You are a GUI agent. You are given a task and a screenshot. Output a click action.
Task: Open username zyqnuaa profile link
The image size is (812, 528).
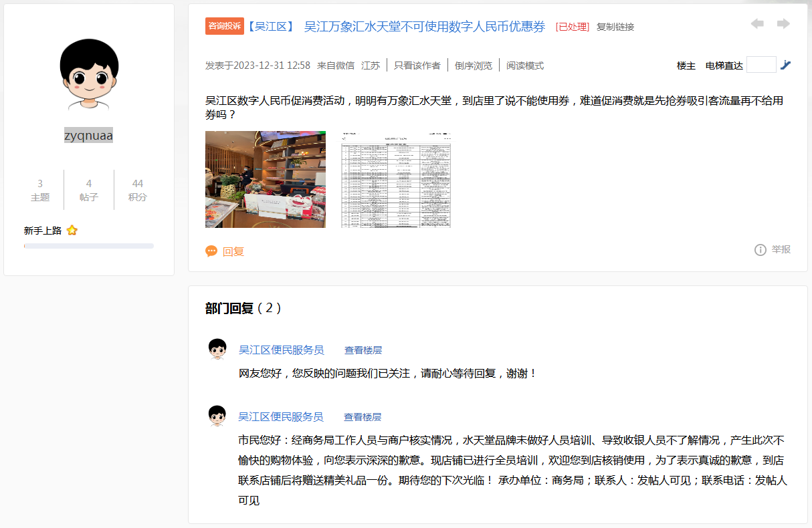(88, 135)
